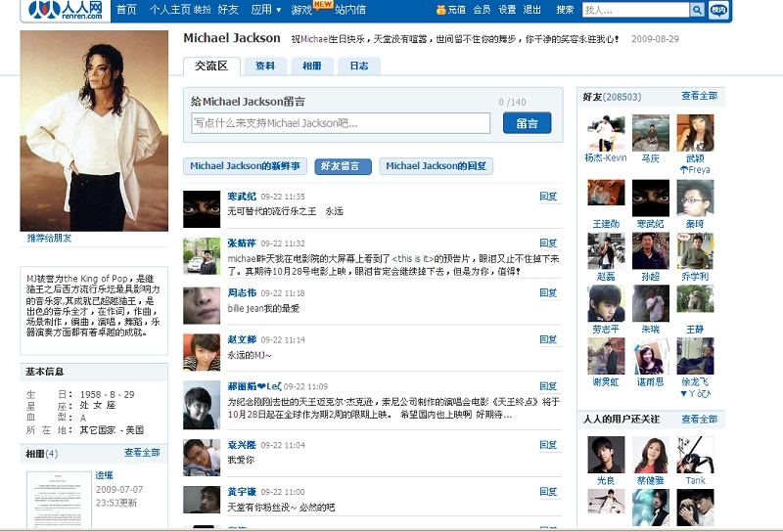The height and width of the screenshot is (532, 783).
Task: Open 光良's avatar in suggestions
Action: pyautogui.click(x=606, y=455)
